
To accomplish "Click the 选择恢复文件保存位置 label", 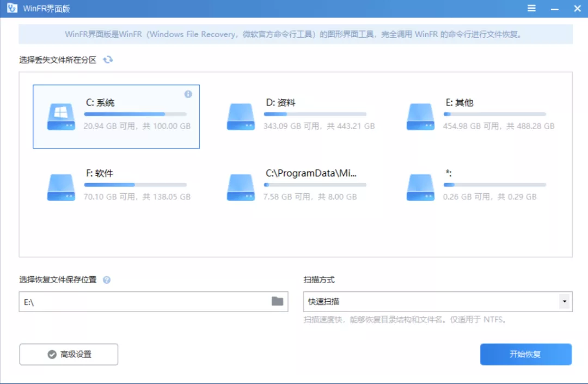I will click(58, 280).
